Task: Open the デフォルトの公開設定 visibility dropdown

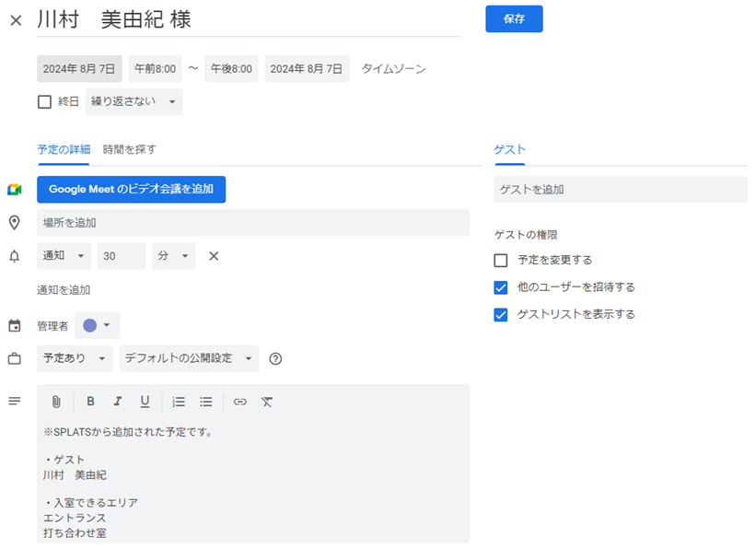Action: point(189,358)
